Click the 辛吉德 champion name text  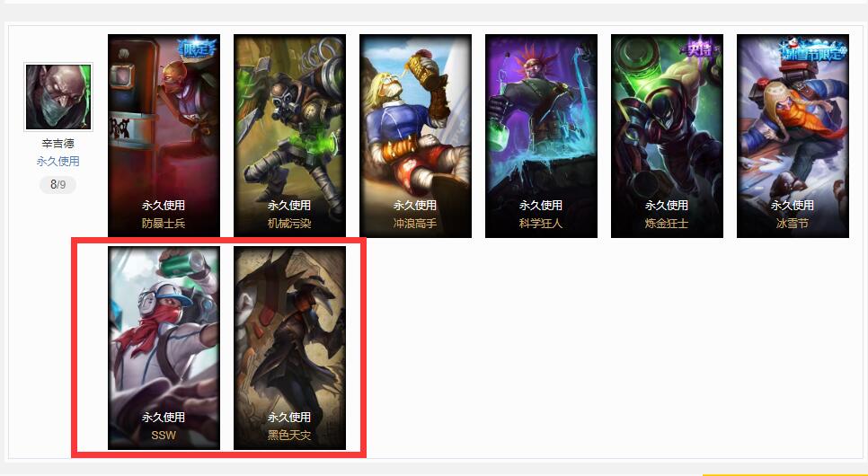58,144
